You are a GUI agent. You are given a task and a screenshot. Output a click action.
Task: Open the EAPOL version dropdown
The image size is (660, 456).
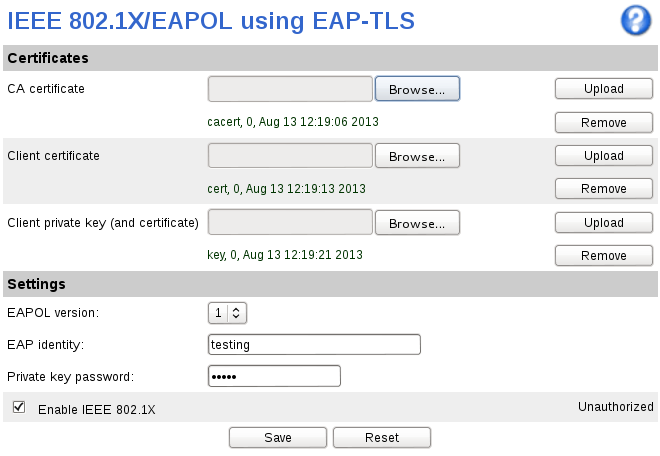click(227, 313)
